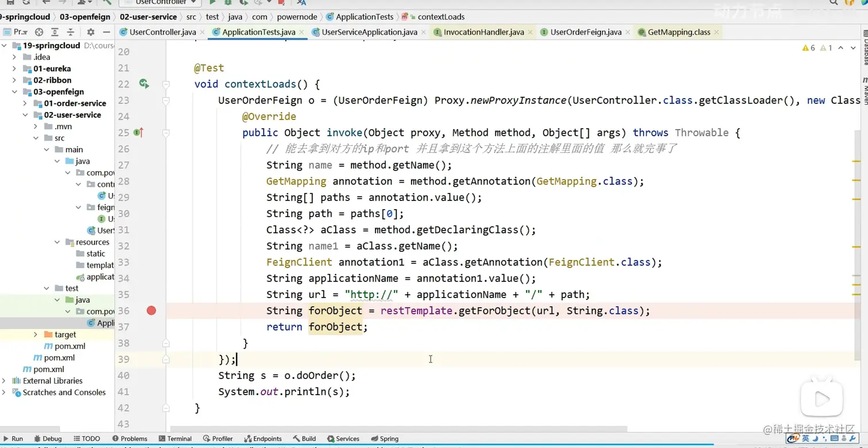The height and width of the screenshot is (448, 868).
Task: Open the Services tool window
Action: 343,438
